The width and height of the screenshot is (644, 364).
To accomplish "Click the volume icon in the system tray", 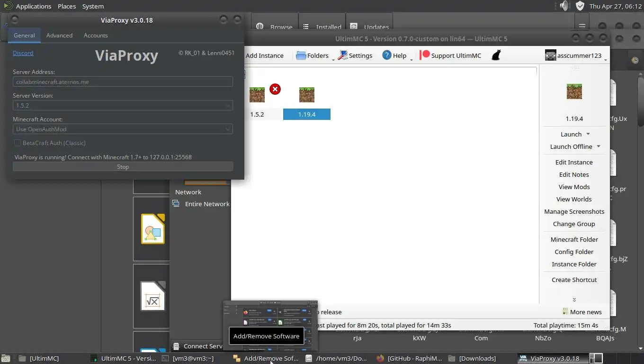I will [x=564, y=6].
